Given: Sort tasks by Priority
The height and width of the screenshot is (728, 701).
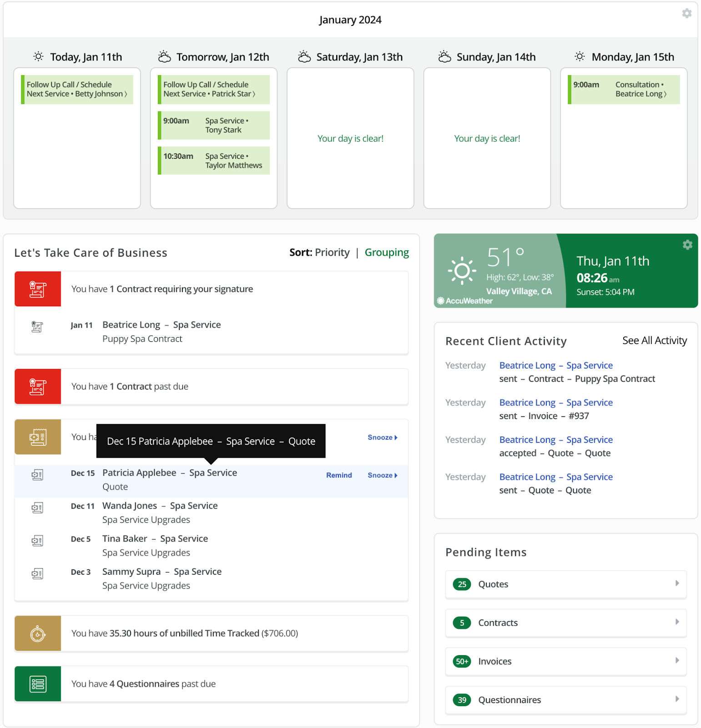Looking at the screenshot, I should (333, 253).
